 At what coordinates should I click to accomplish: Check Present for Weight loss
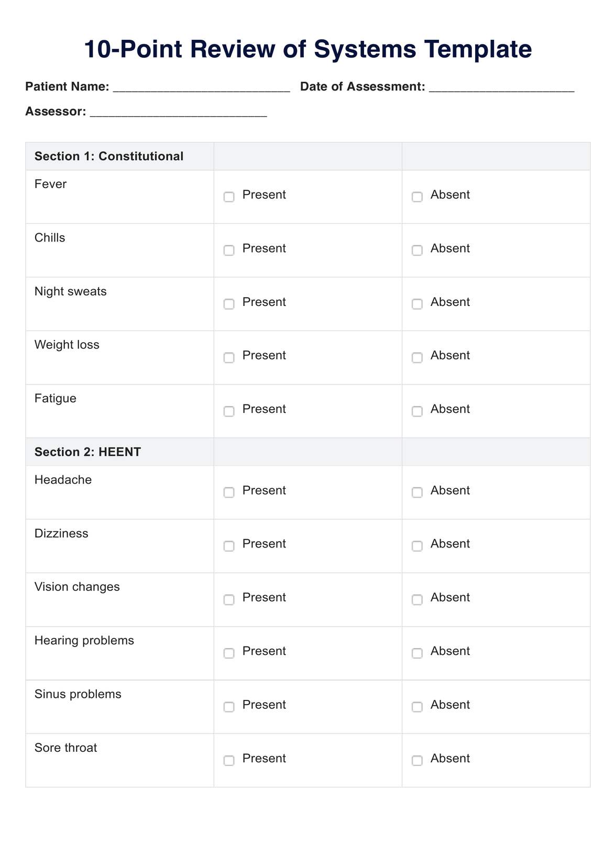click(x=229, y=358)
